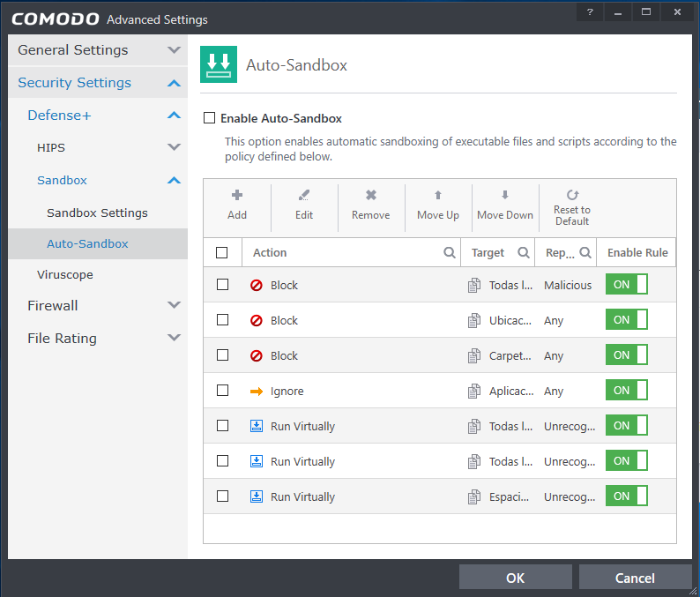Check the box for the Ignore rule

point(222,391)
